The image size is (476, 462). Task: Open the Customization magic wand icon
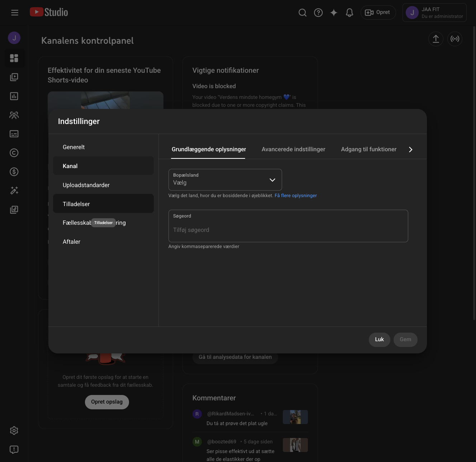click(x=14, y=190)
